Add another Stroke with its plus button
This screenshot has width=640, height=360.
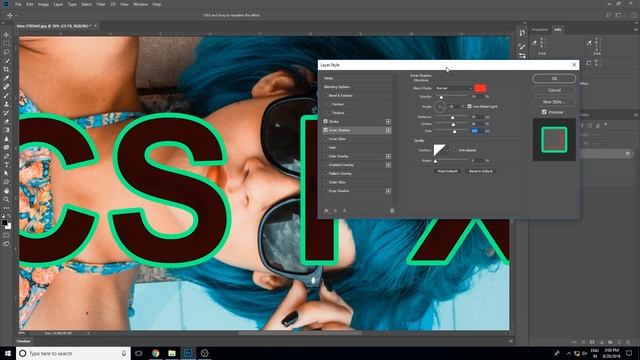388,122
